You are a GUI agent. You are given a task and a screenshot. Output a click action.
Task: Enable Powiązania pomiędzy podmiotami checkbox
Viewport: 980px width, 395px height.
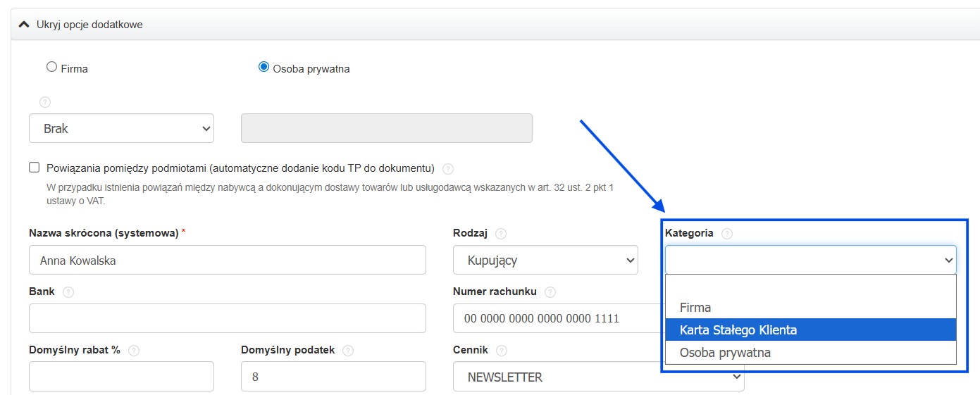(x=34, y=168)
